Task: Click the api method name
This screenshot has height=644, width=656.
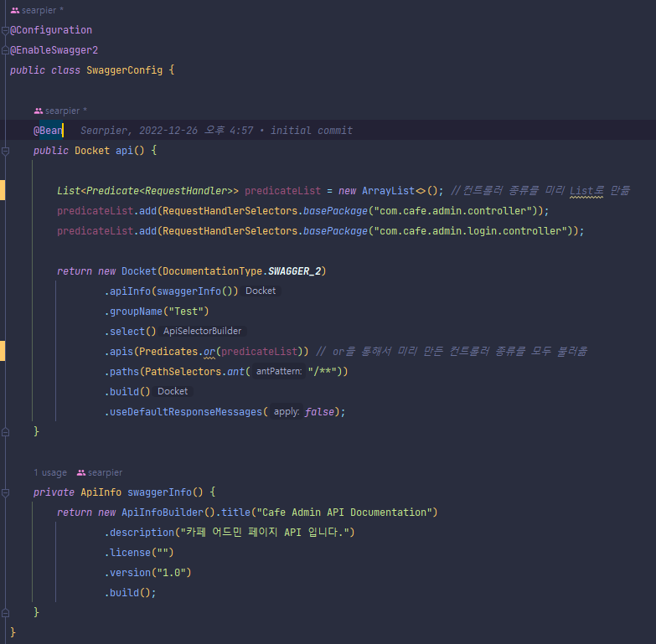Action: click(x=124, y=151)
